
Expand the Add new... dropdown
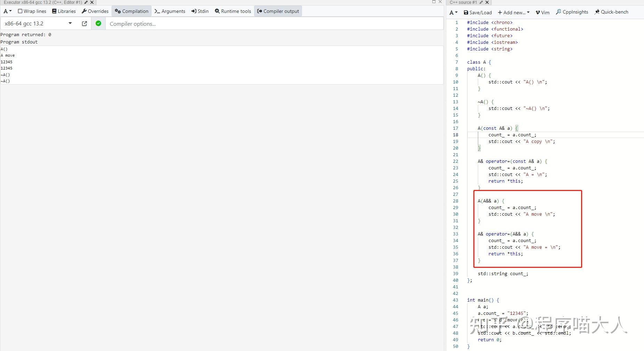point(514,12)
